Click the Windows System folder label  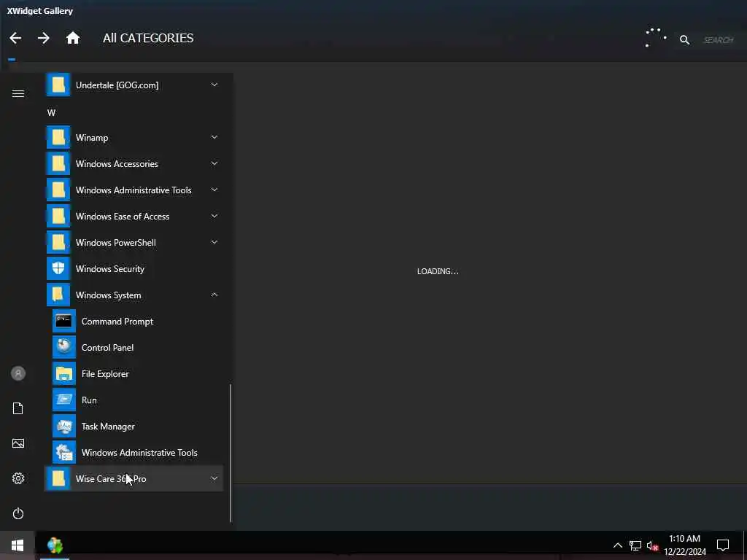(108, 295)
